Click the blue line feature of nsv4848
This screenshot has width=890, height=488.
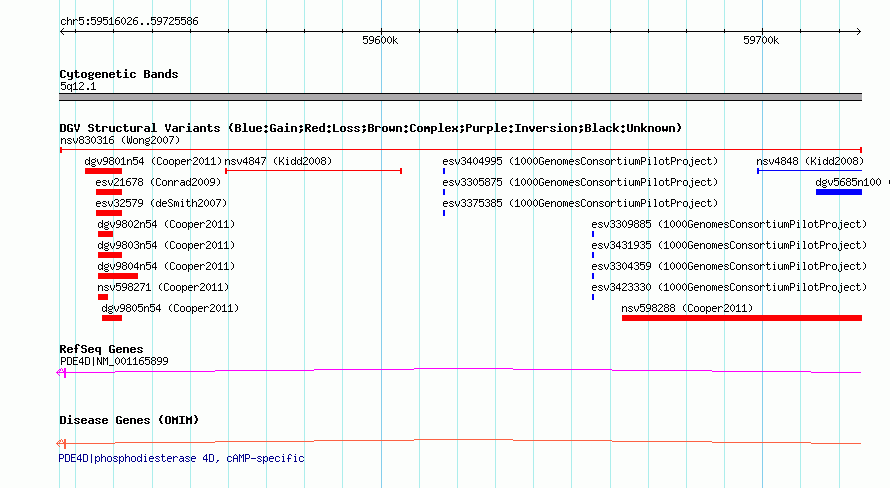(809, 170)
